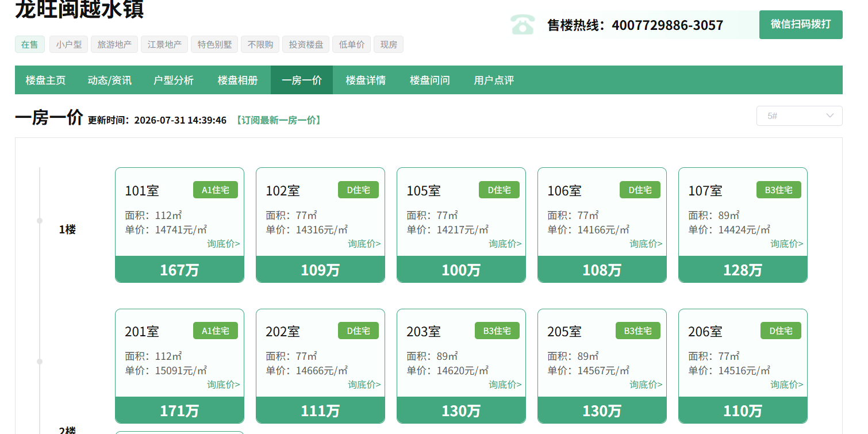
Task: Click the 不限购 tag
Action: pyautogui.click(x=260, y=44)
